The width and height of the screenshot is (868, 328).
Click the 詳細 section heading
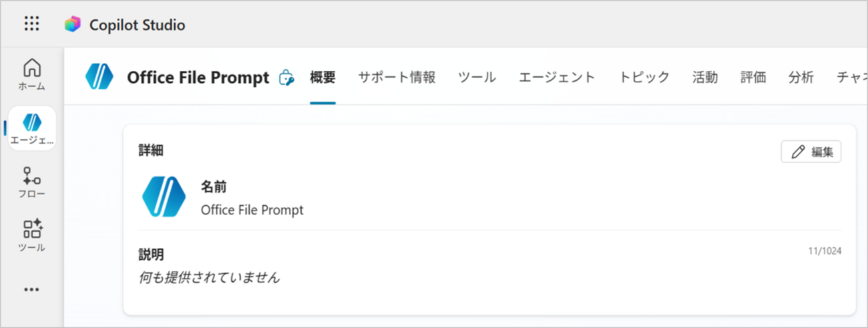(151, 150)
